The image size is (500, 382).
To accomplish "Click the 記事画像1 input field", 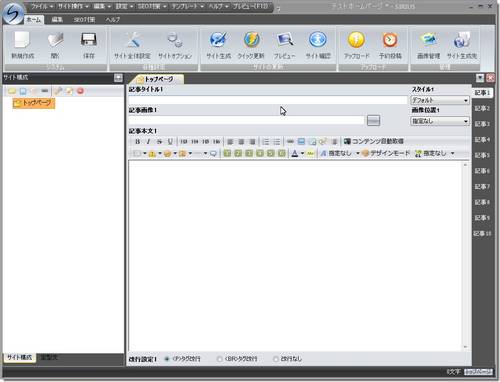I will click(x=246, y=121).
